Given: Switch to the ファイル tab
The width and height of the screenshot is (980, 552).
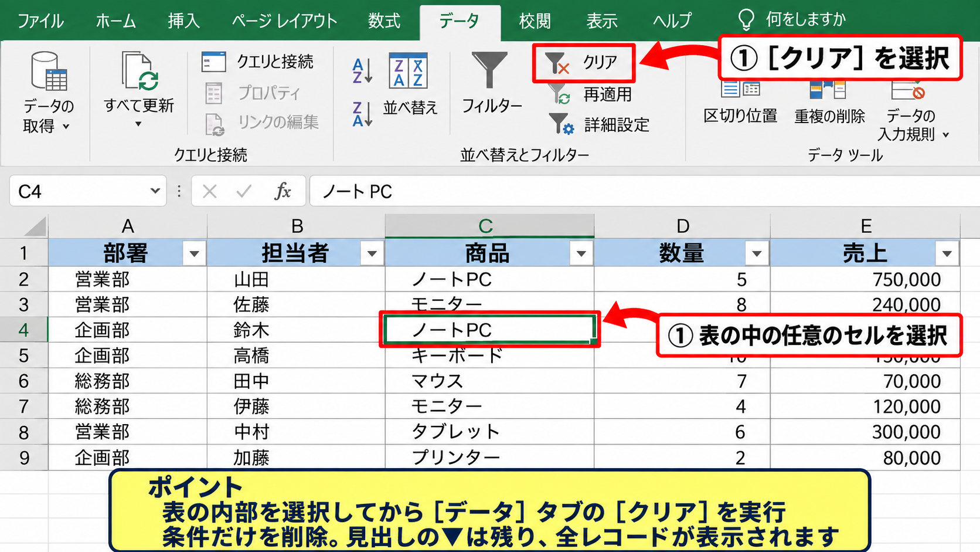Looking at the screenshot, I should pyautogui.click(x=40, y=21).
